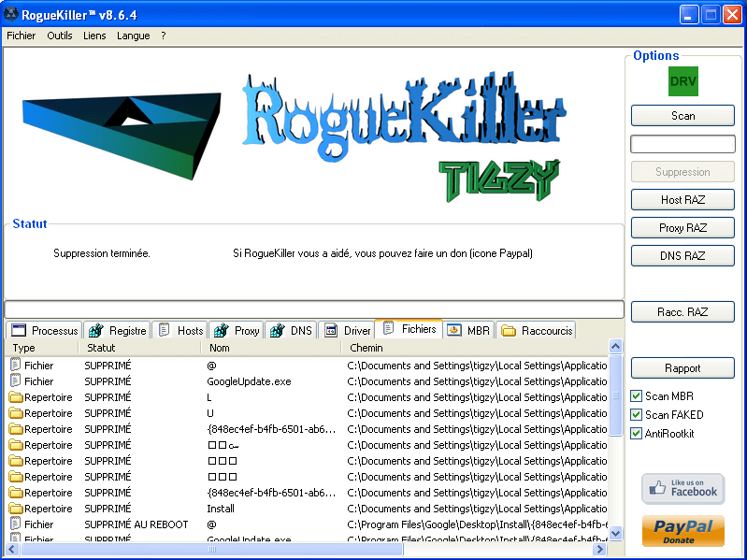Toggle the Scan FAKED checkbox
Image resolution: width=747 pixels, height=560 pixels.
pos(637,415)
